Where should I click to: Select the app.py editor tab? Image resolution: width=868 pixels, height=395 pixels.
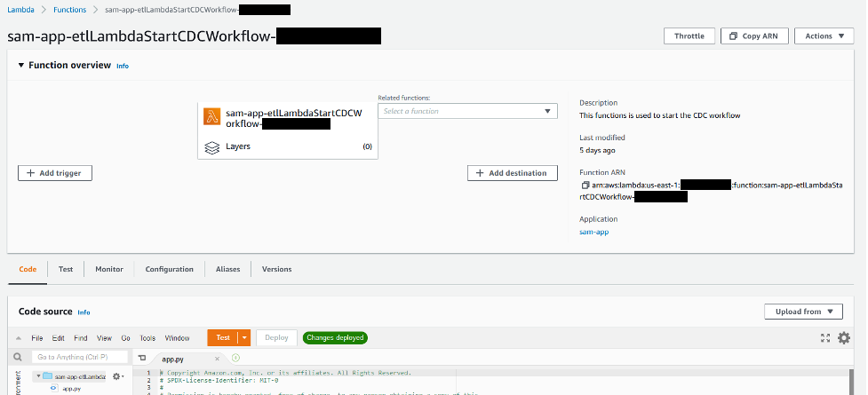tap(183, 359)
